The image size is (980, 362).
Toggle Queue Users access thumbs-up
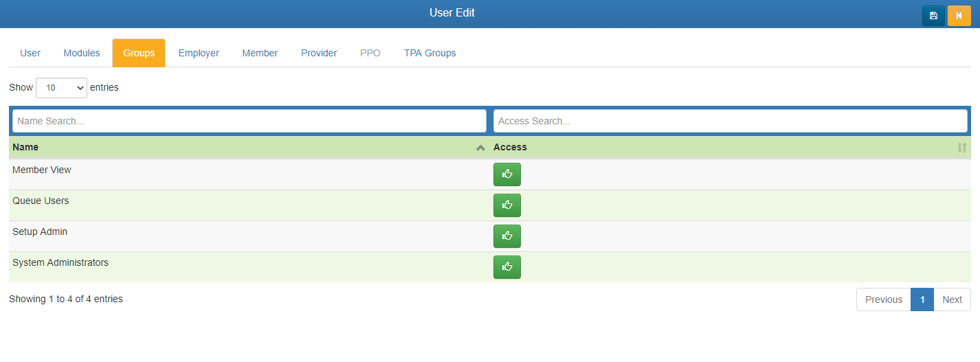point(507,205)
